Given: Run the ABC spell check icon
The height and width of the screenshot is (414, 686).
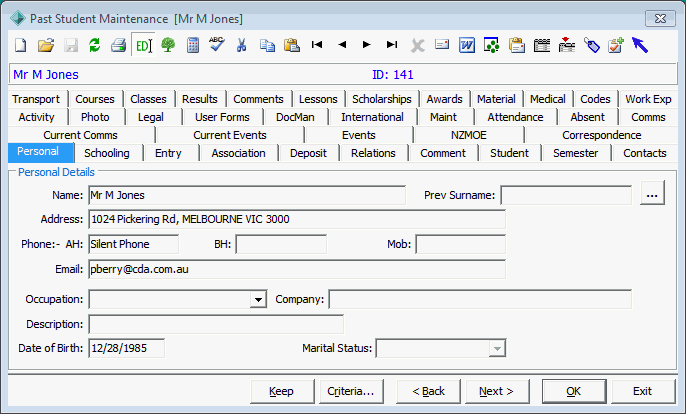Looking at the screenshot, I should (217, 44).
